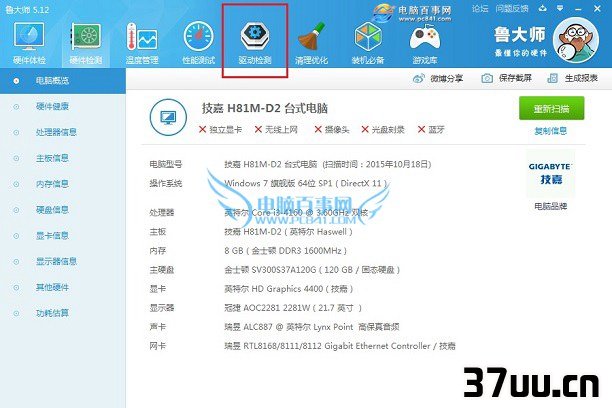The image size is (612, 408).
Task: Click the Windows 7 旗舰版 64位 SP1 value
Action: pos(306,183)
